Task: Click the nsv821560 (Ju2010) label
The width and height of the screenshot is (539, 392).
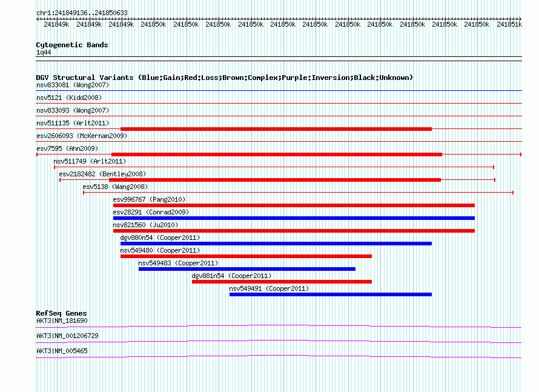Action: point(145,225)
